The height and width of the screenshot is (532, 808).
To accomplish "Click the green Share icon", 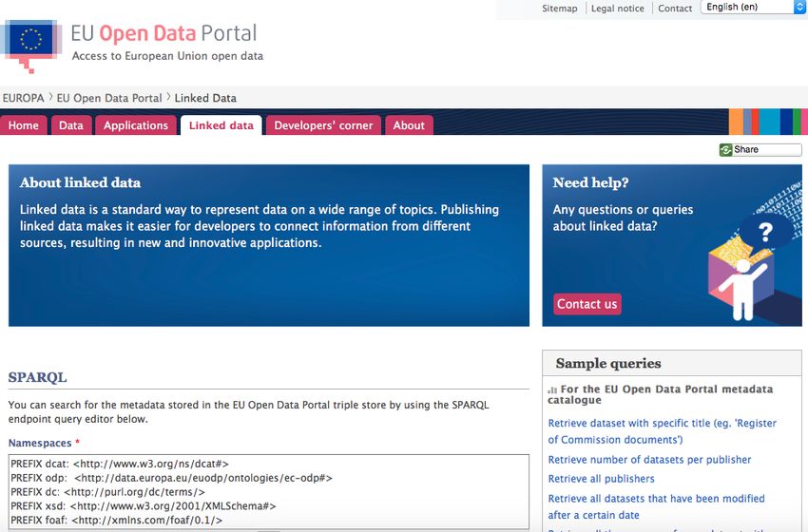I will [x=725, y=150].
